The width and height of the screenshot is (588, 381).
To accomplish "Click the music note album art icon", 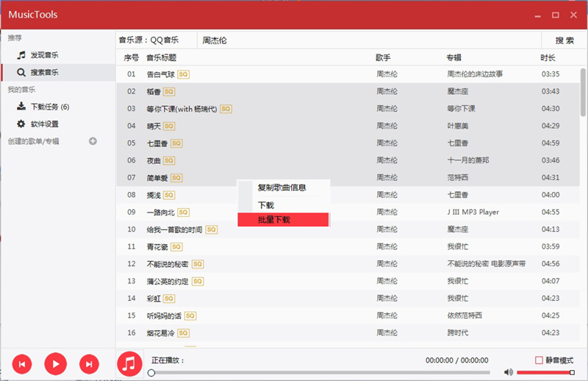I will tap(129, 363).
